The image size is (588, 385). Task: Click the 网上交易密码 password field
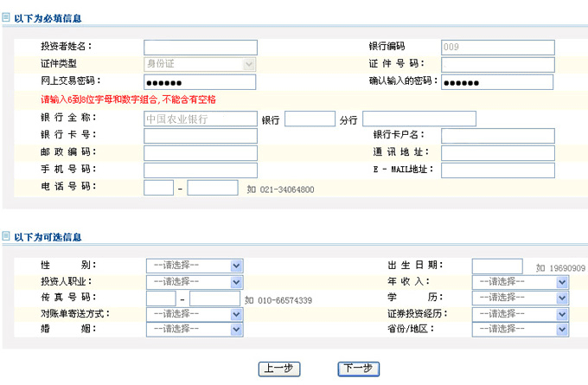[x=200, y=82]
